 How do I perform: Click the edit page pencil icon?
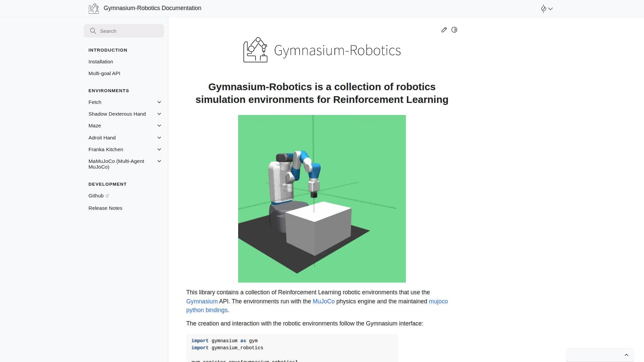444,30
